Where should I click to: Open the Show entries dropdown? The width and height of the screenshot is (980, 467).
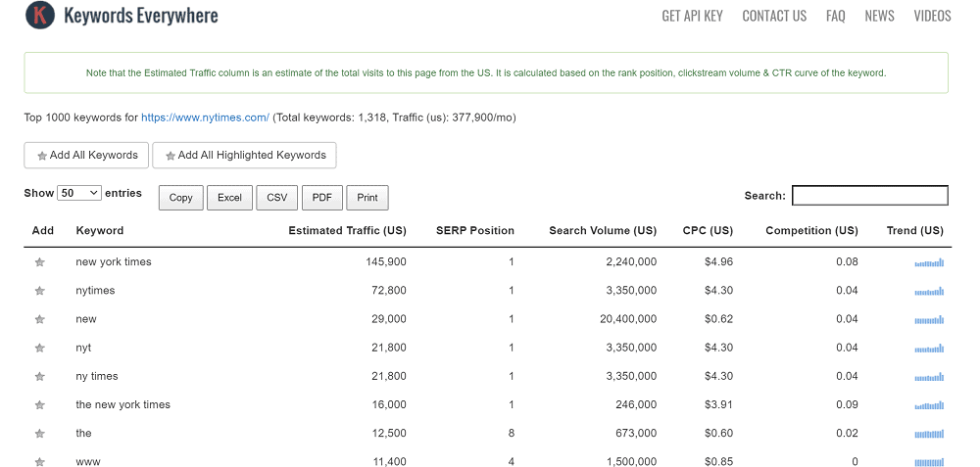click(79, 193)
